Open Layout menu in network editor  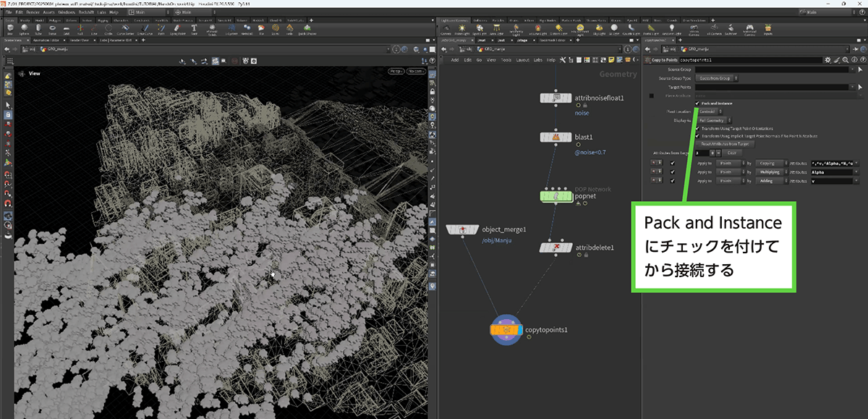tap(522, 60)
